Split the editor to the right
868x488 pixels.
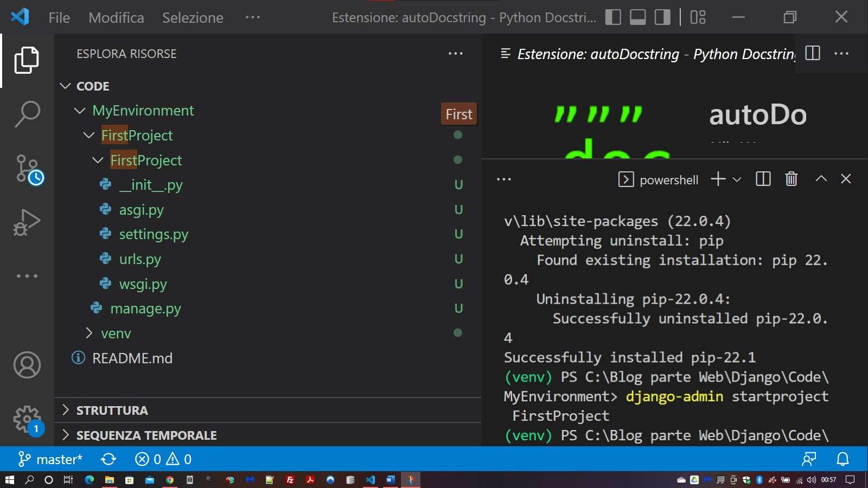pos(813,53)
